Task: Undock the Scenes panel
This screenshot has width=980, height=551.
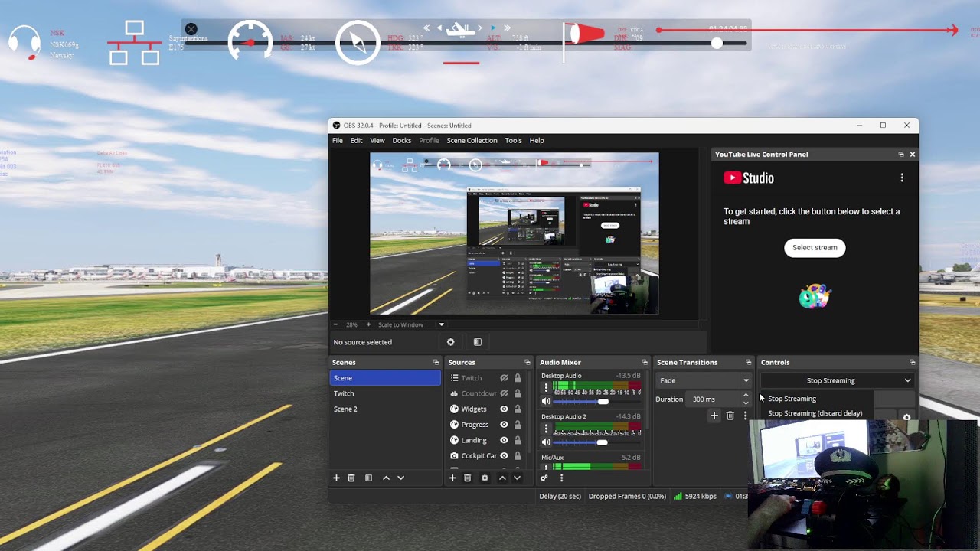Action: (x=436, y=363)
